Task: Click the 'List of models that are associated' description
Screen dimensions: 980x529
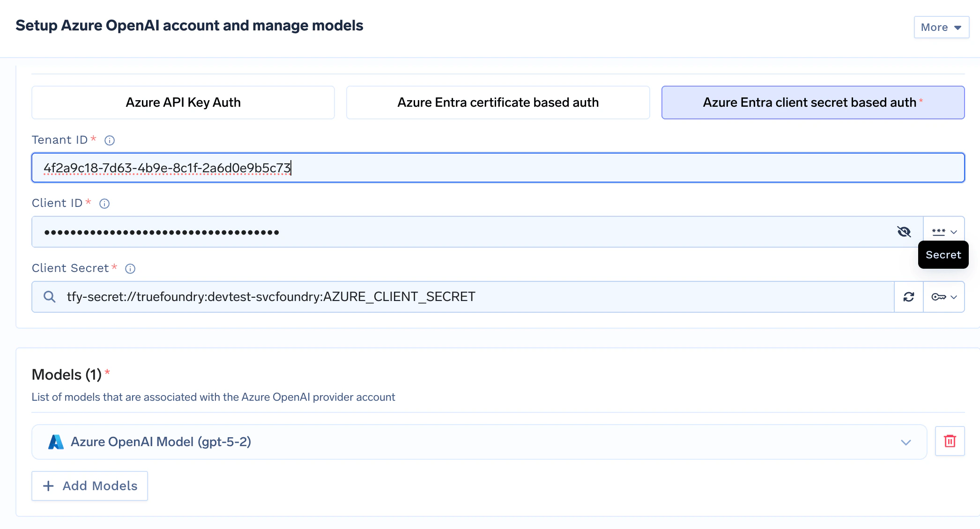Action: (x=213, y=397)
